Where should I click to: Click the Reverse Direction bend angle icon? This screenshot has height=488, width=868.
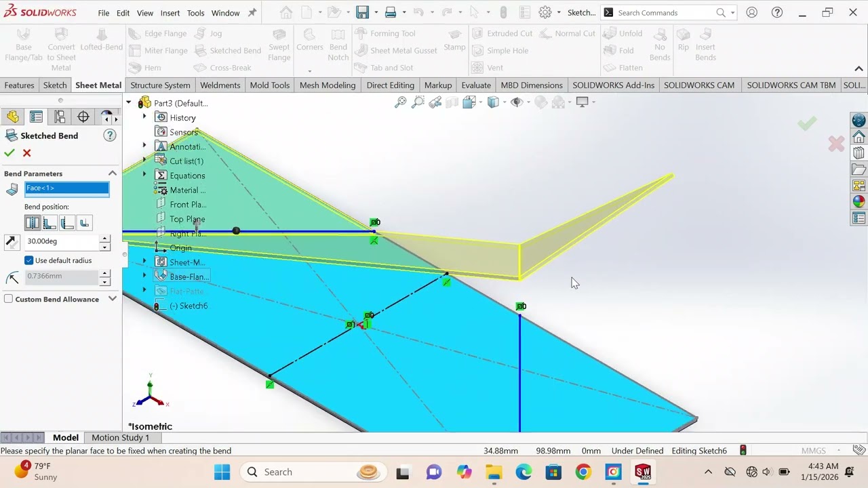coord(11,241)
